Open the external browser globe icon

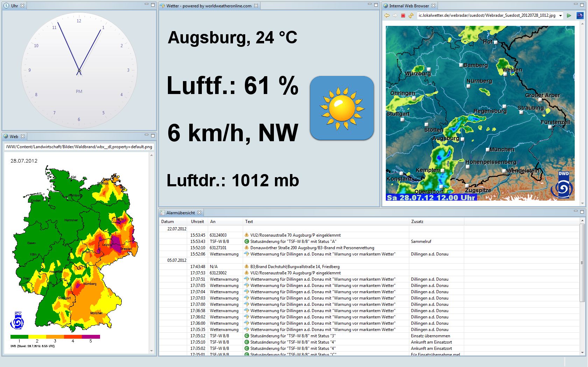(580, 15)
